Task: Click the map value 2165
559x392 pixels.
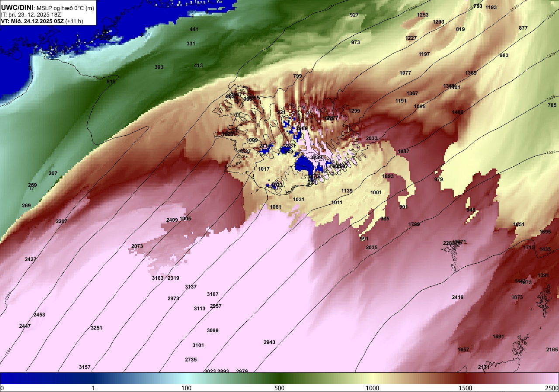Action: pos(552,350)
